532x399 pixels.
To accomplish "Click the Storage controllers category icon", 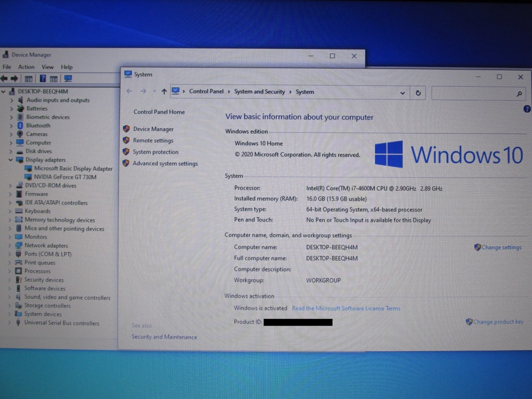I will point(18,305).
